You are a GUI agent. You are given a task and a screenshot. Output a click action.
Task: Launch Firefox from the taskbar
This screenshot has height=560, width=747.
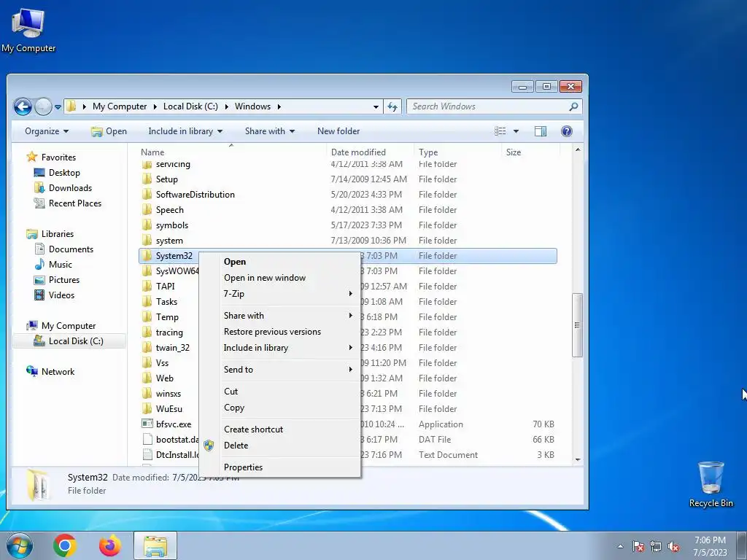(110, 545)
